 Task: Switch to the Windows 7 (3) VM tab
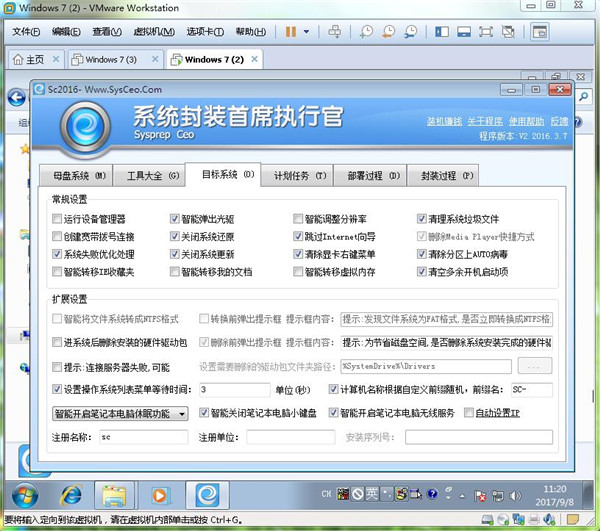click(x=111, y=60)
